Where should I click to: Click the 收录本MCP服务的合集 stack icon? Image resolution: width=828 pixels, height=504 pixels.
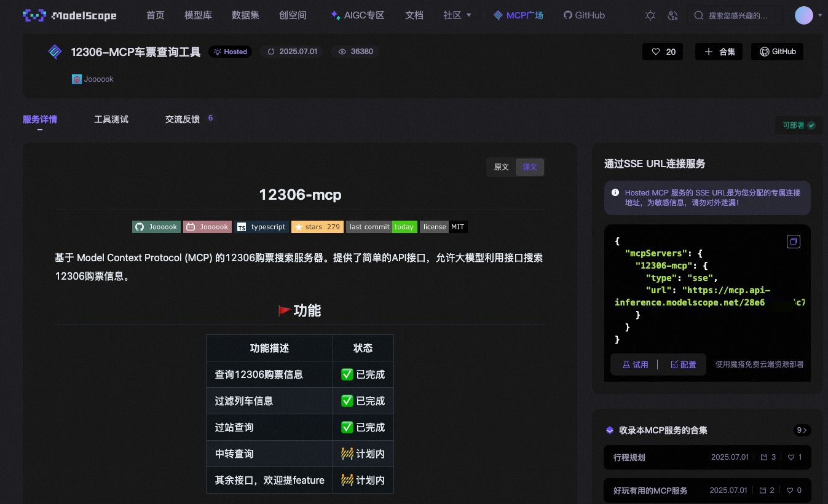[610, 430]
